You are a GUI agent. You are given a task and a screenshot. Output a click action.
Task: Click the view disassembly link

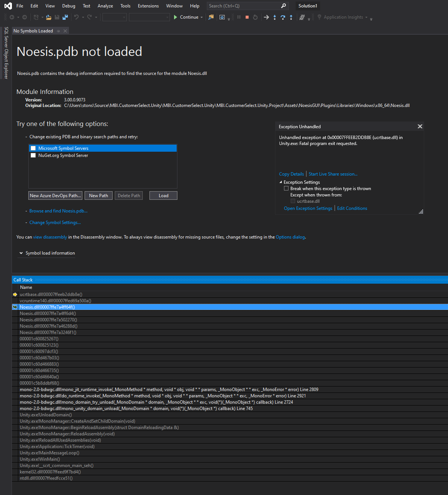pyautogui.click(x=50, y=237)
